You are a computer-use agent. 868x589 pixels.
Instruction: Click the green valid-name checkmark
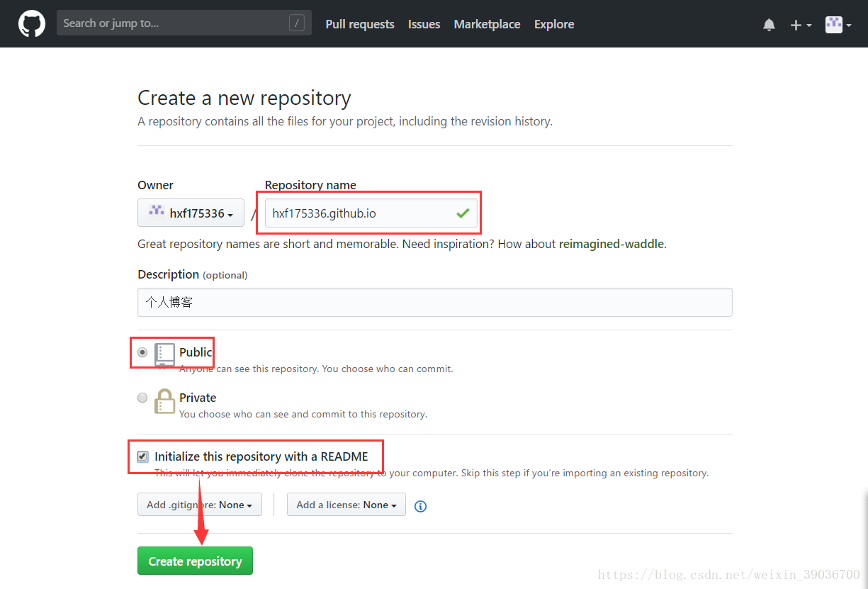463,213
